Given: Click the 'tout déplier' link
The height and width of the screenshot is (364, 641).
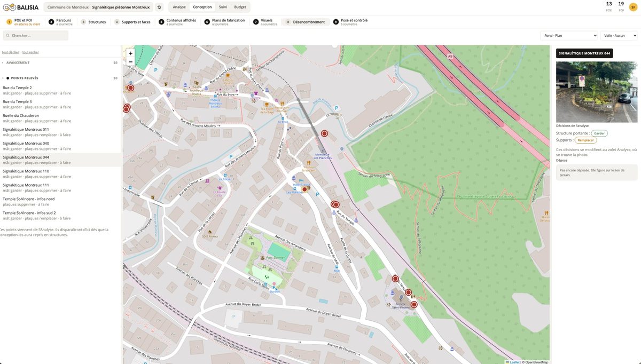Looking at the screenshot, I should click(10, 52).
